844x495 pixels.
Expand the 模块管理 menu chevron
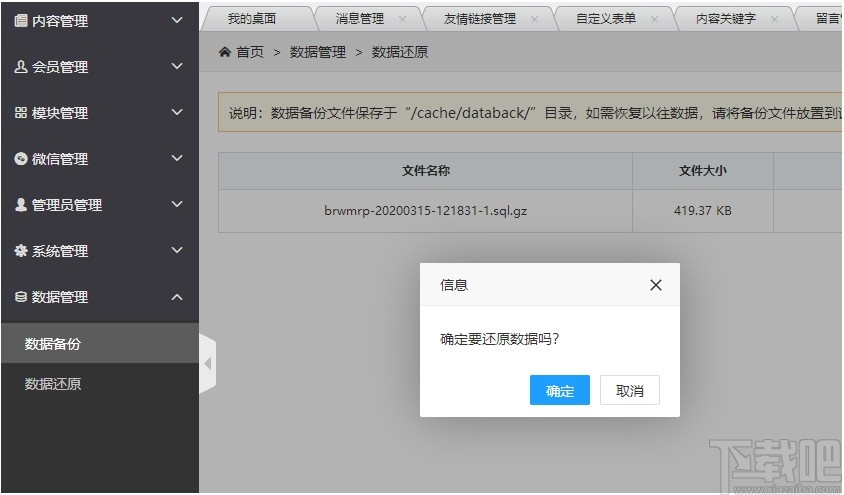point(177,112)
